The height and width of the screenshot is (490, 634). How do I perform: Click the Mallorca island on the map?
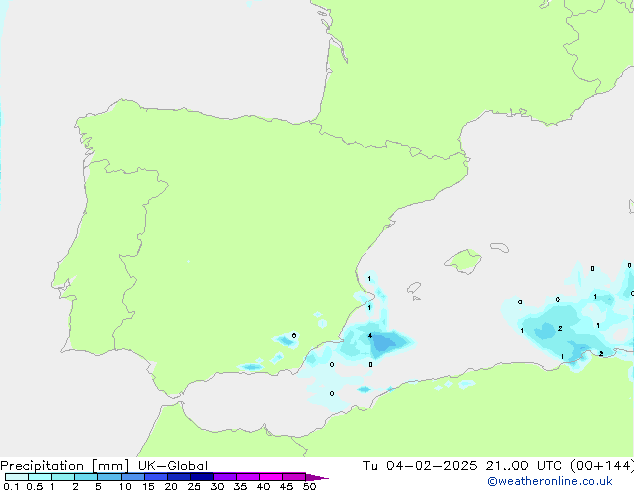pyautogui.click(x=463, y=261)
